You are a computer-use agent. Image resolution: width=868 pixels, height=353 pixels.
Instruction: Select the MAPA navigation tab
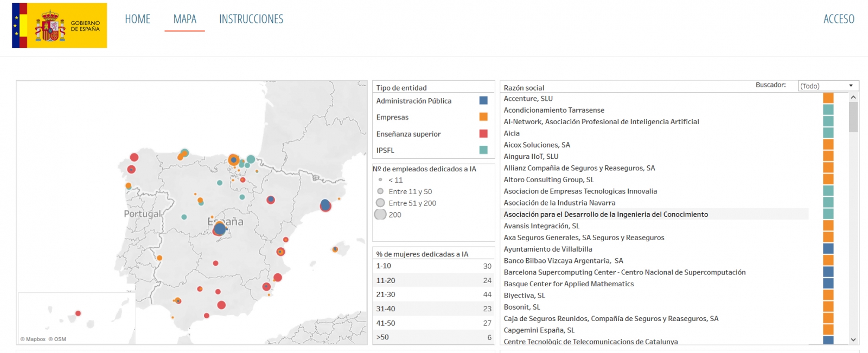point(185,19)
